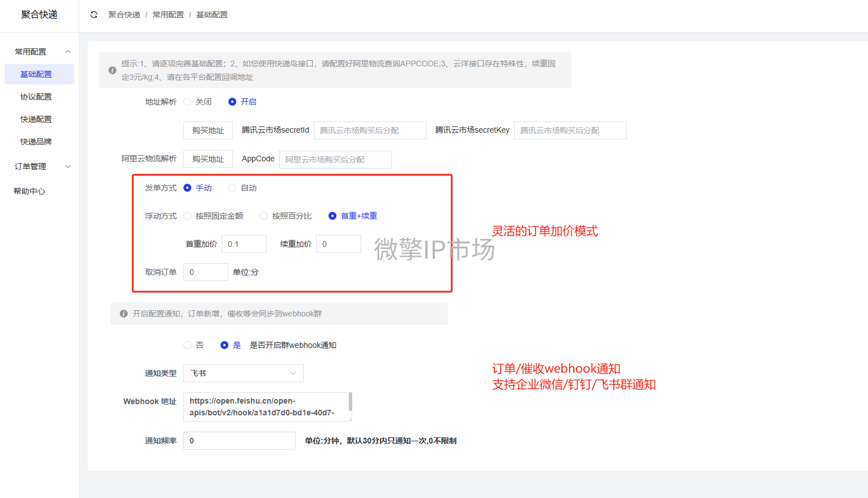Screen dimensions: 868x498
Task: Focus the AppCode input field
Action: 335,160
